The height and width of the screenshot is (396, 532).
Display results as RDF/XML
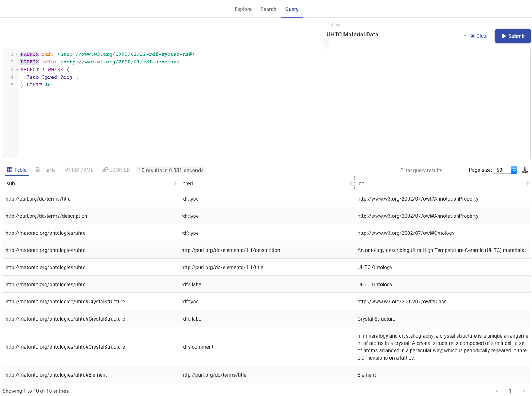coord(79,170)
